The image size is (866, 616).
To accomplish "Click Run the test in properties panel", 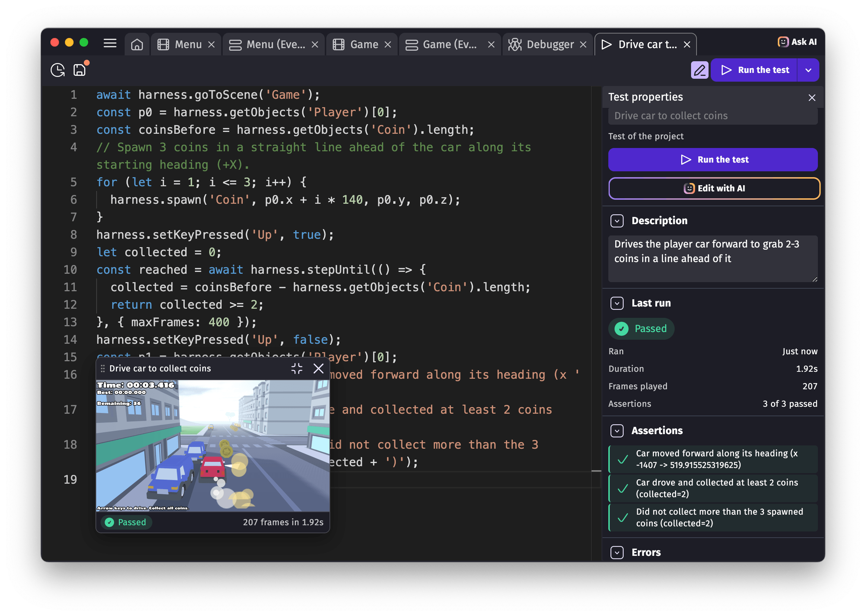I will coord(713,160).
